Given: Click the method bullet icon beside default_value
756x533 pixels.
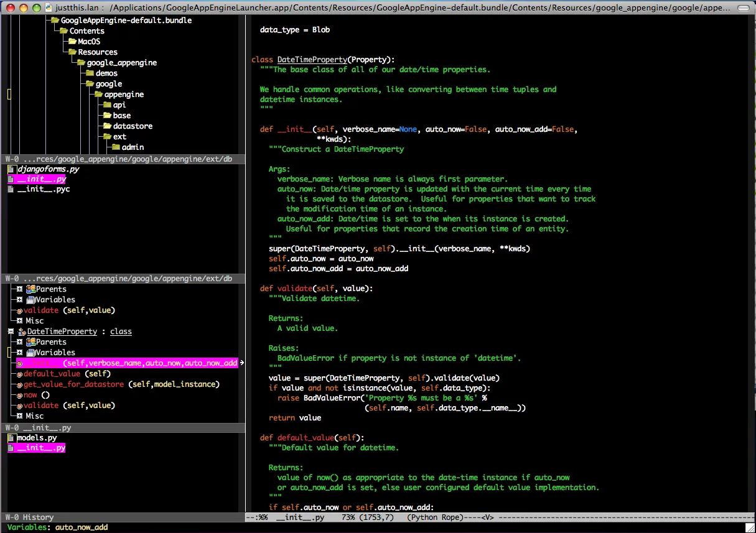Looking at the screenshot, I should click(x=20, y=374).
